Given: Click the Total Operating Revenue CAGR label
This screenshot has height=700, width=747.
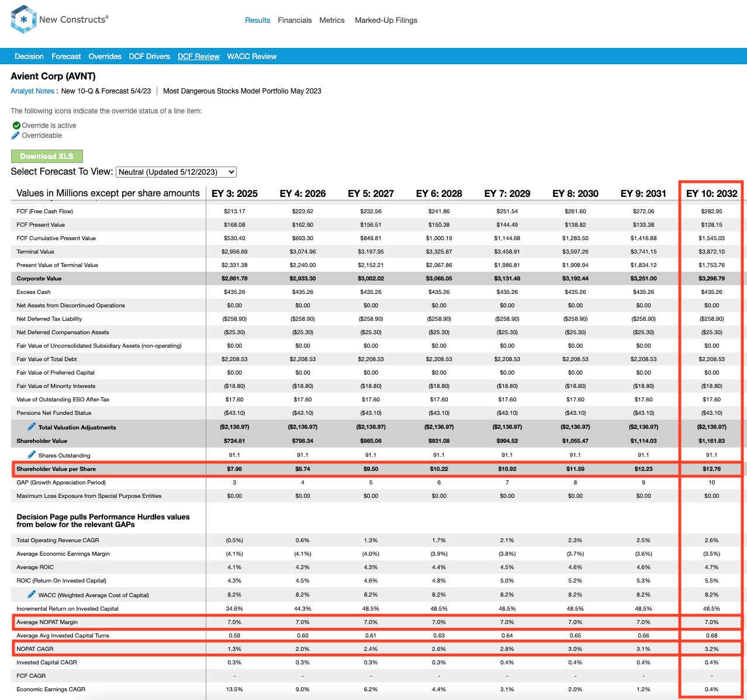Looking at the screenshot, I should (58, 540).
